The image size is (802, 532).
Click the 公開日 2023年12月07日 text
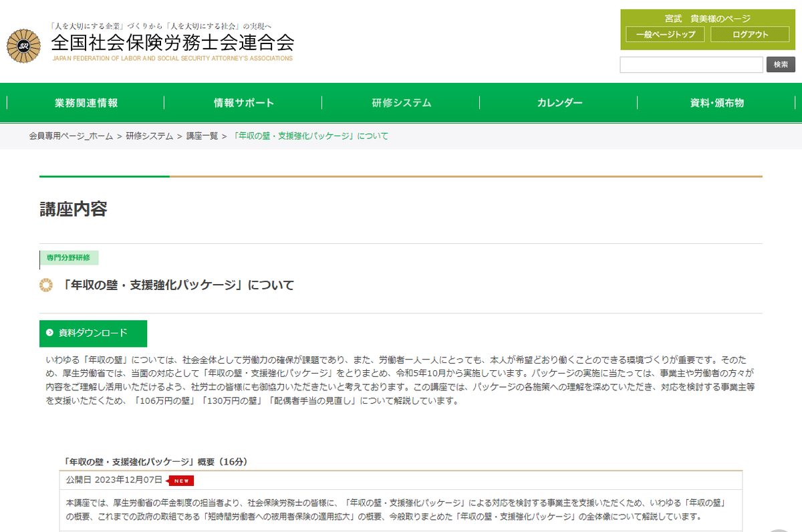coord(114,481)
